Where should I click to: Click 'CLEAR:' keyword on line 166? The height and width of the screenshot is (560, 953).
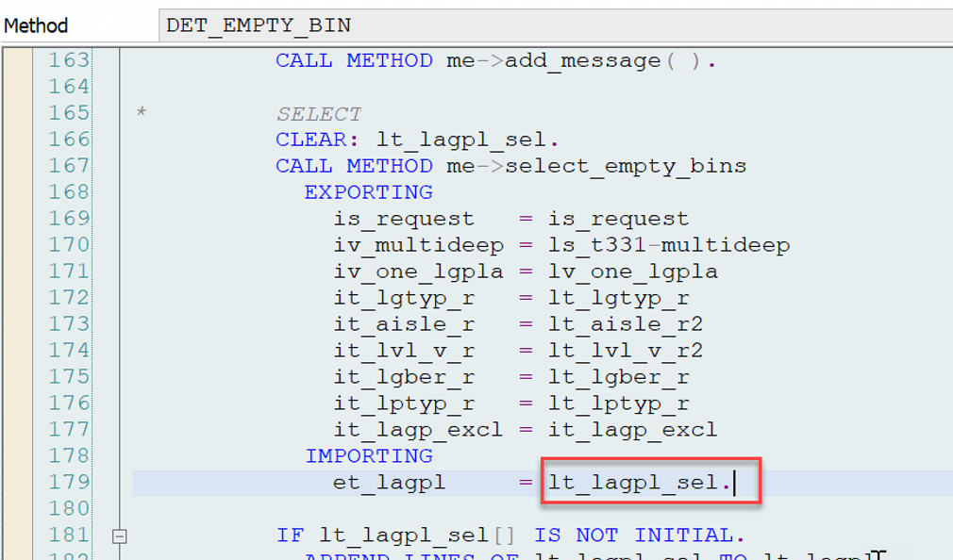318,140
